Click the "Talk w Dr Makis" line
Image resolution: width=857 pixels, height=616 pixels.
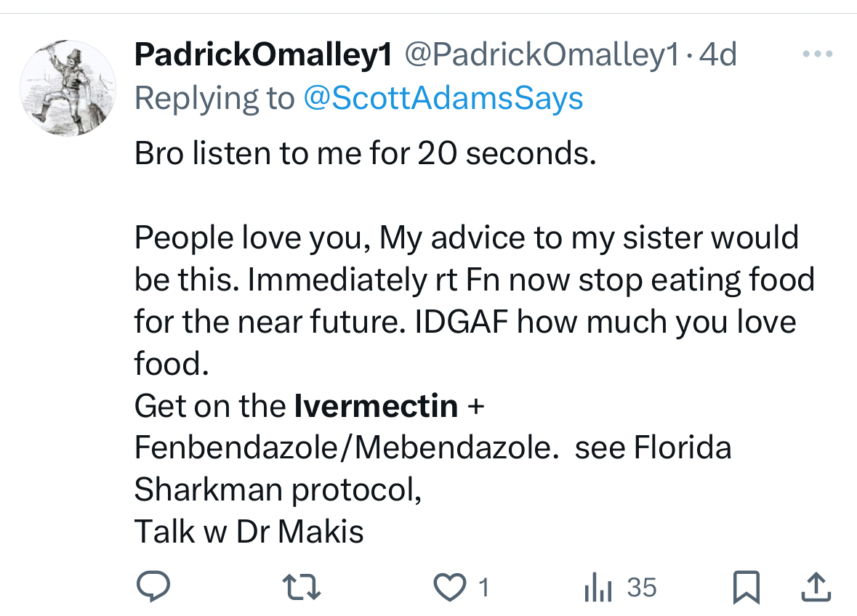click(249, 532)
